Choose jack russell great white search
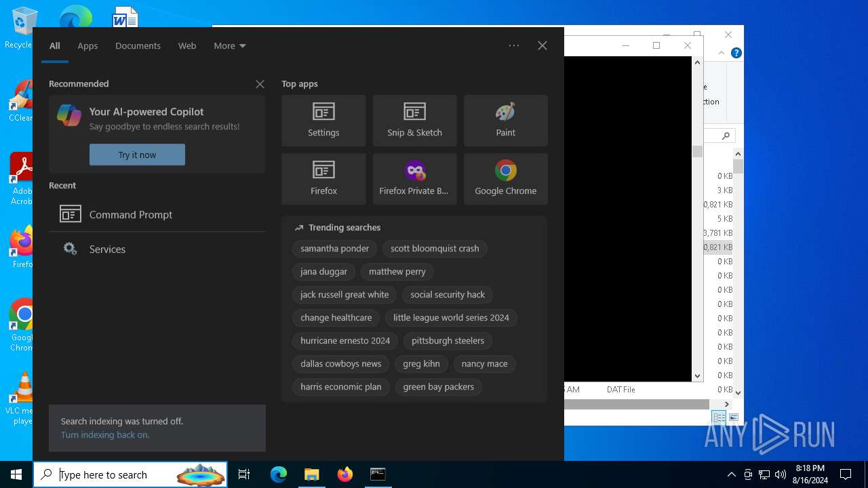The image size is (868, 488). tap(344, 295)
